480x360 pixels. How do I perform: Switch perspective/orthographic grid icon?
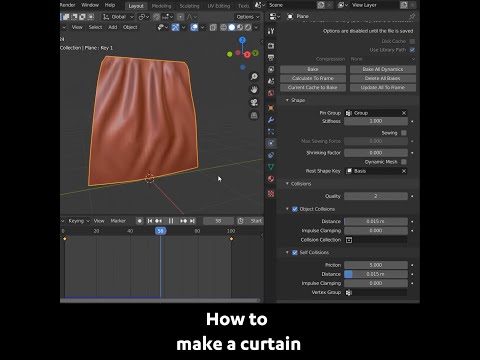(x=254, y=115)
